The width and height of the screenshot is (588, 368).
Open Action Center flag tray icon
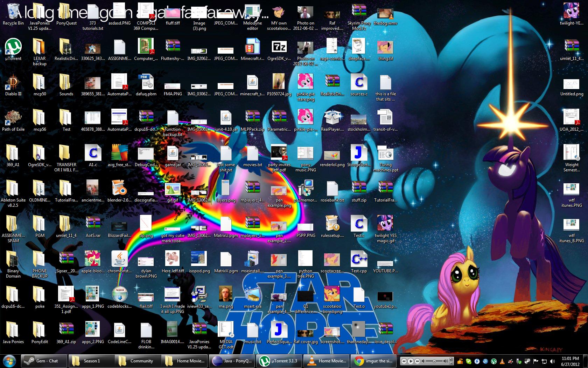536,361
